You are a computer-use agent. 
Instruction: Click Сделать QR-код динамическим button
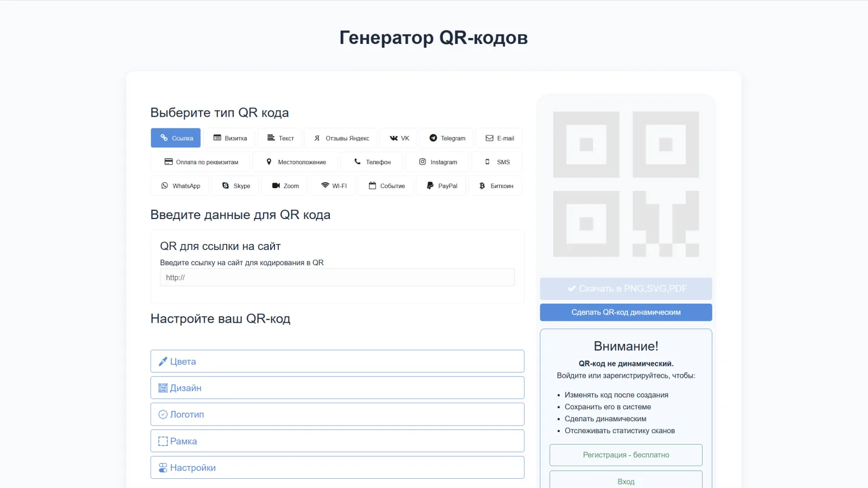pyautogui.click(x=626, y=312)
